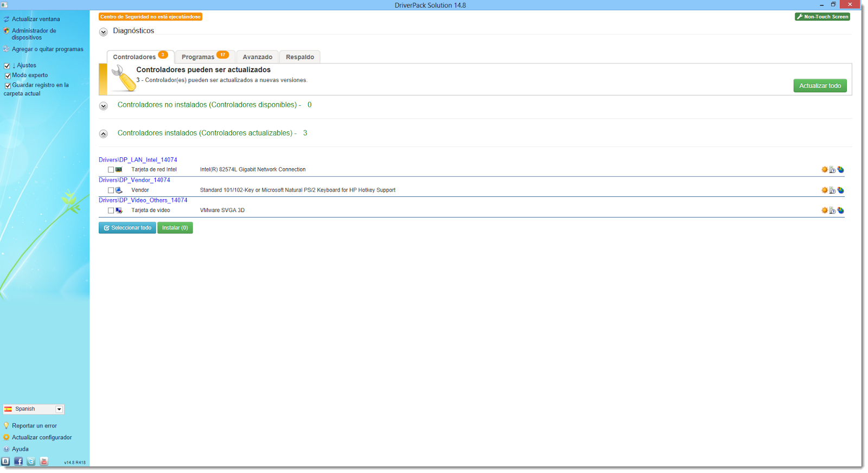868x473 pixels.
Task: Check the Tarjeta de red Intel driver checkbox
Action: tap(111, 170)
